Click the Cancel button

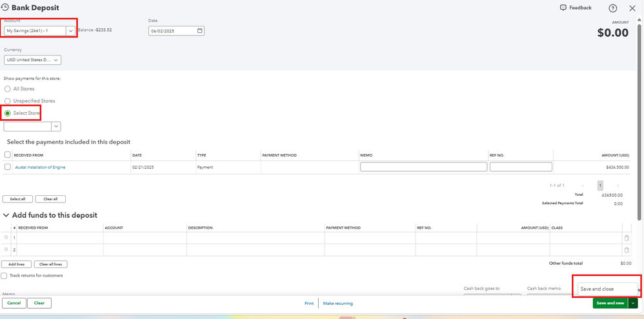(14, 303)
